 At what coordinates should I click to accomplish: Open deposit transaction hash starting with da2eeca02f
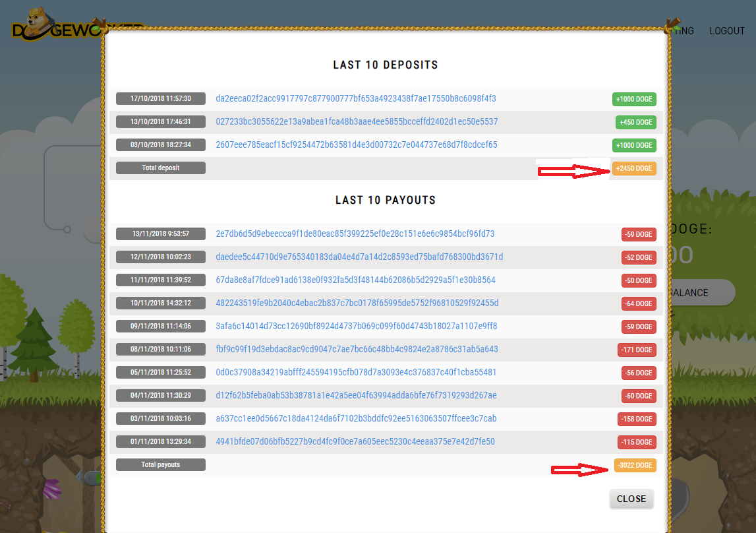pyautogui.click(x=355, y=99)
